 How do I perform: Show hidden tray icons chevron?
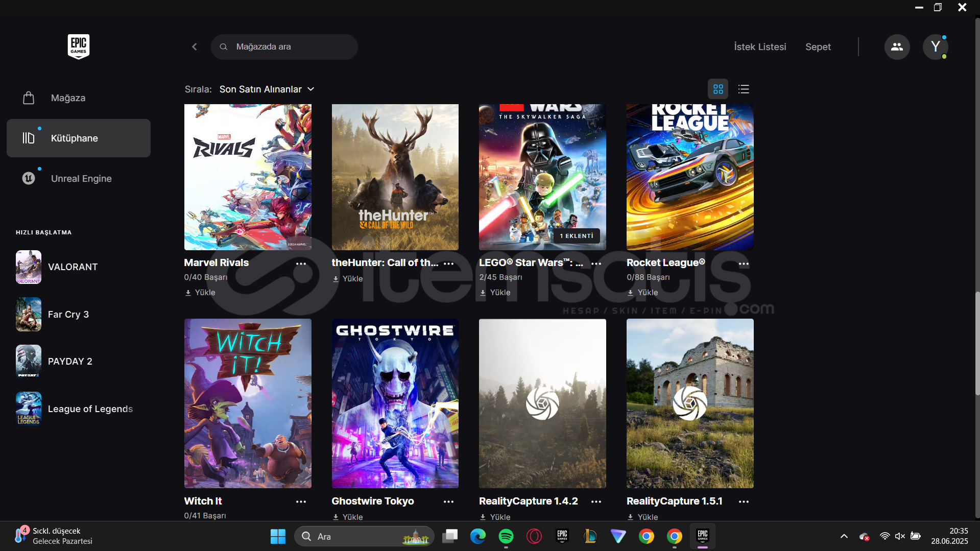[844, 536]
